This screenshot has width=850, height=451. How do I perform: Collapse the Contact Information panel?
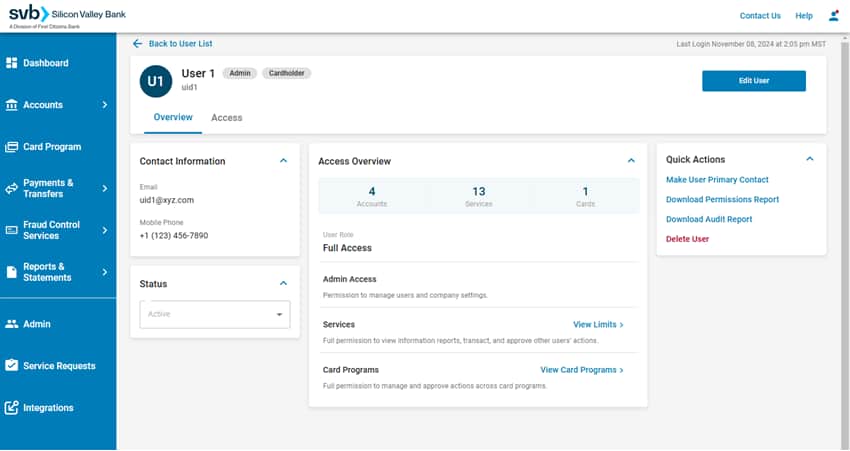(284, 160)
